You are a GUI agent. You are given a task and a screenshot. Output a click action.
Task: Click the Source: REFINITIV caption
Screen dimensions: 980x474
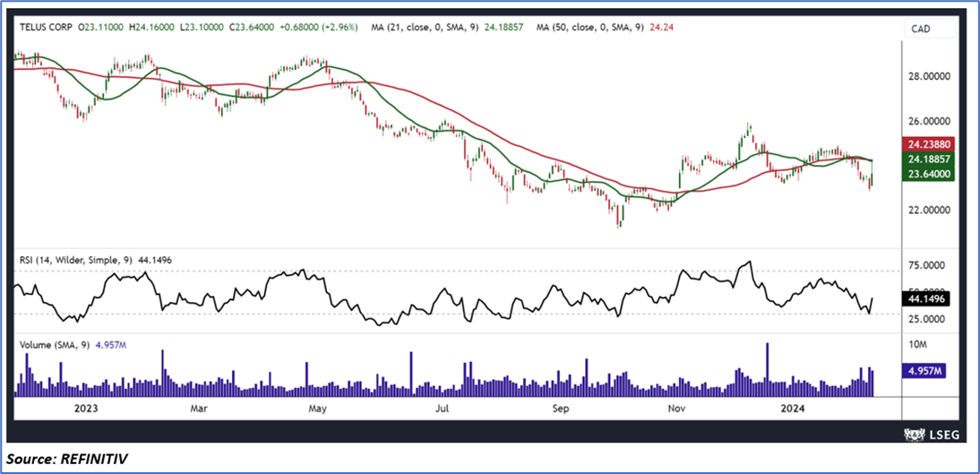(x=69, y=461)
